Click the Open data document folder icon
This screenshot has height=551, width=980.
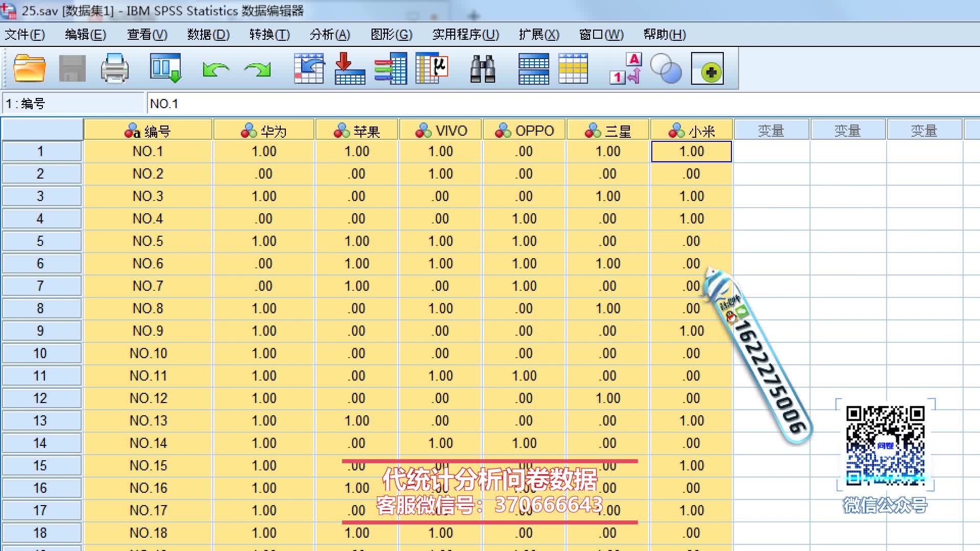coord(29,68)
